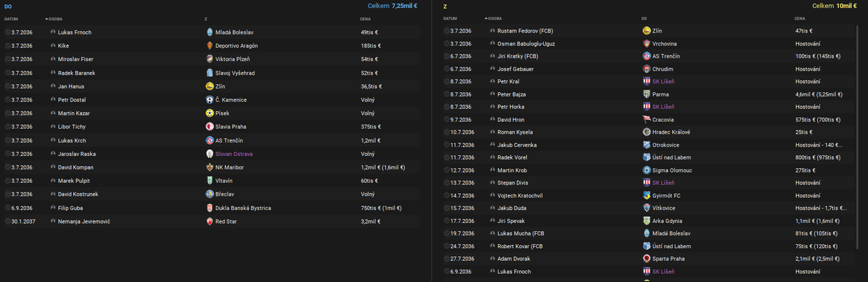Open SK Líšeň link in Stepan Divis's row
Screen dimensions: 868x282
[663, 183]
